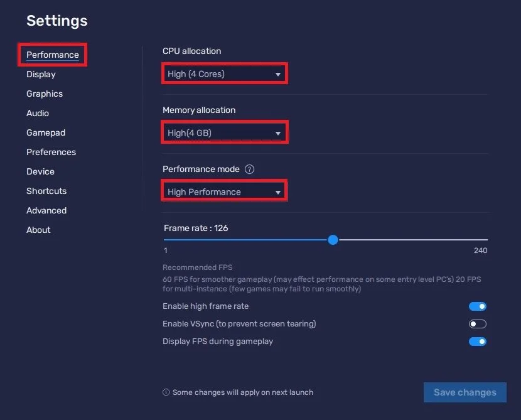Expand the Performance mode High Performance dropdown
The image size is (521, 420).
pos(224,191)
